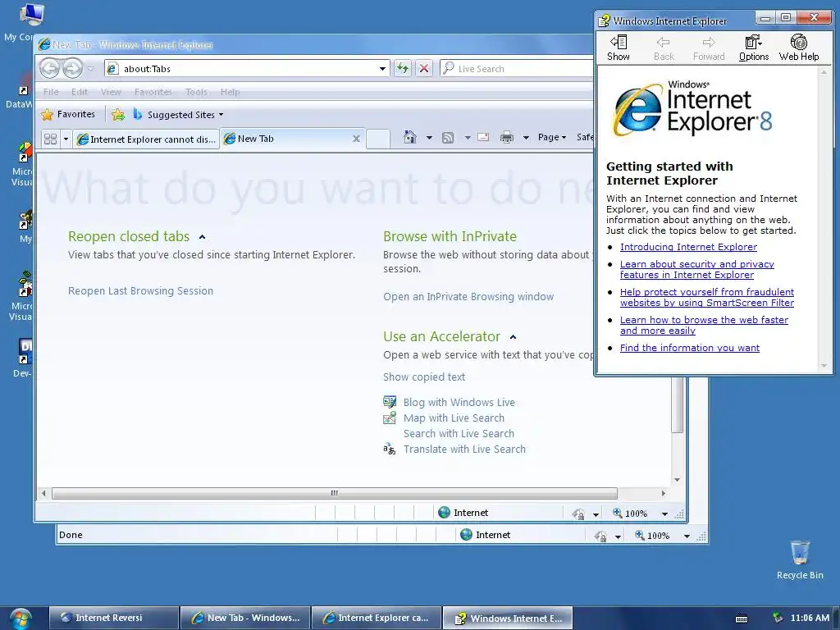Click the zoom magnifier icon in the front status bar
The width and height of the screenshot is (840, 630).
(x=617, y=513)
